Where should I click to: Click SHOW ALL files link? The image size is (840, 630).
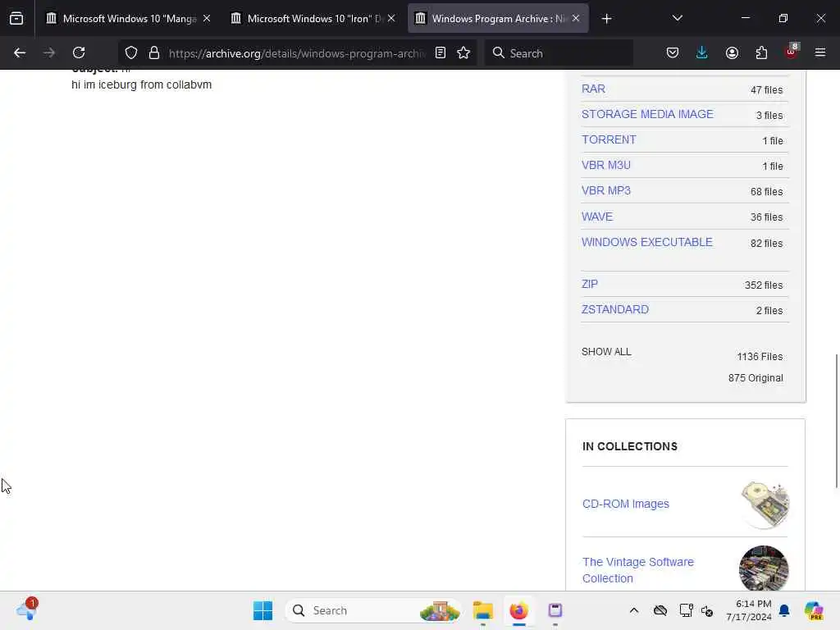click(606, 352)
